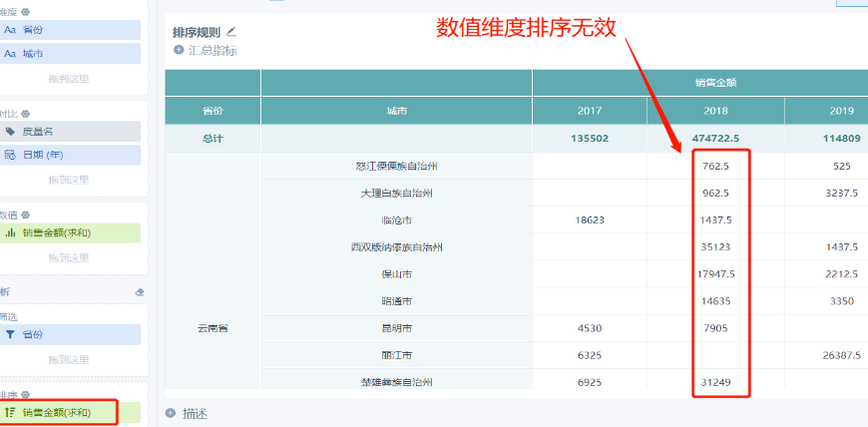Click the 汇总指标 link
This screenshot has height=427, width=868.
coord(213,51)
